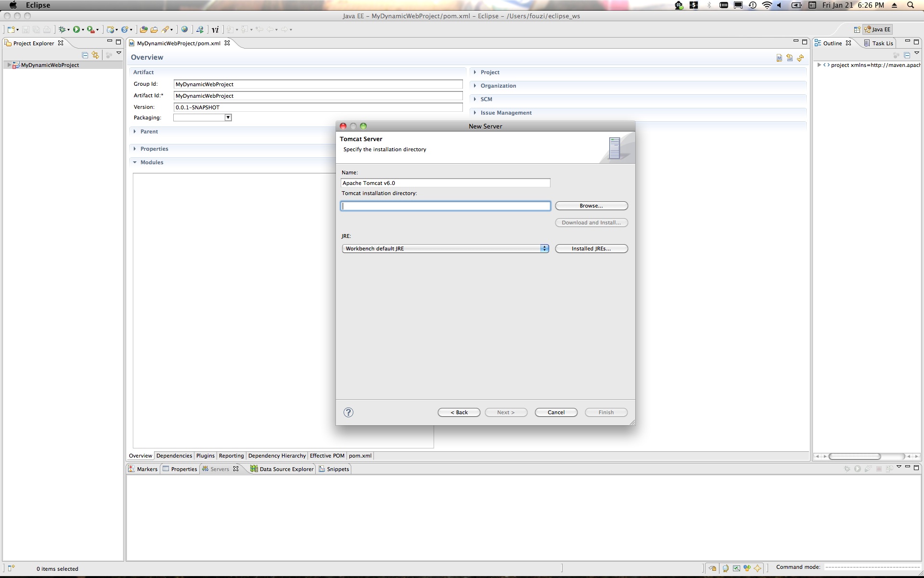Open the Snippets tab
The width and height of the screenshot is (924, 578).
334,469
